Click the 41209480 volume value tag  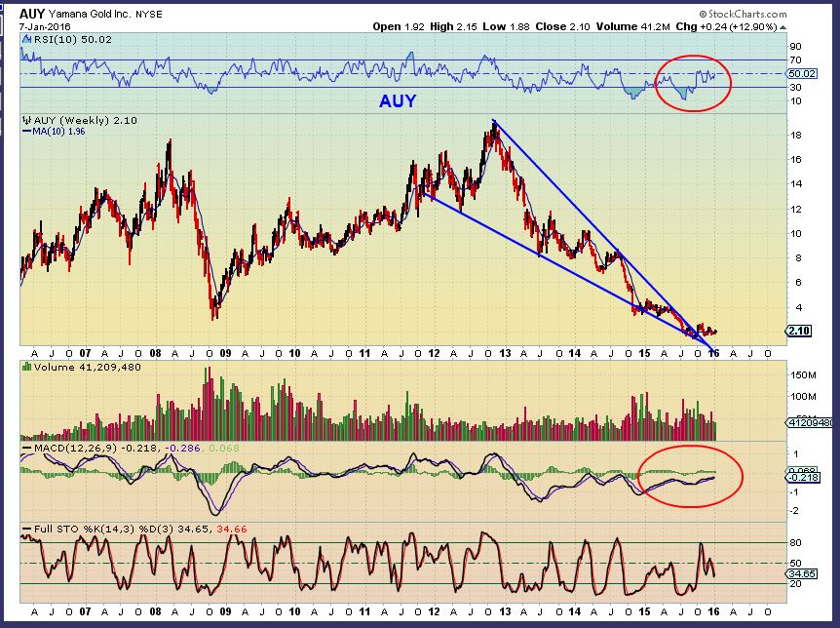pyautogui.click(x=809, y=423)
